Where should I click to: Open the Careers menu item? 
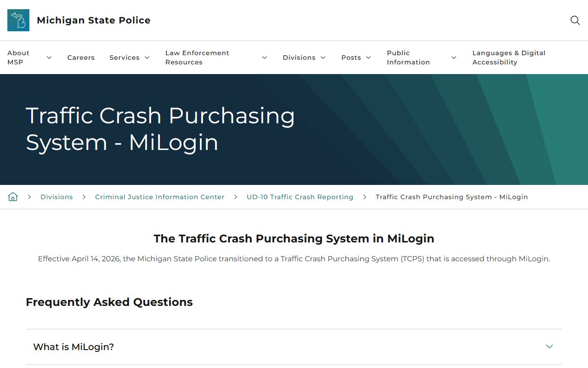click(81, 57)
